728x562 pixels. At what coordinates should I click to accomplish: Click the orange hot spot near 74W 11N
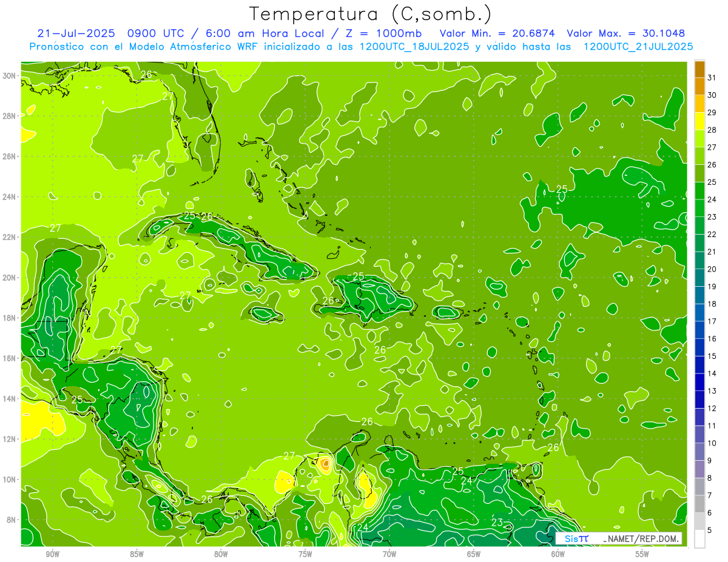[326, 464]
